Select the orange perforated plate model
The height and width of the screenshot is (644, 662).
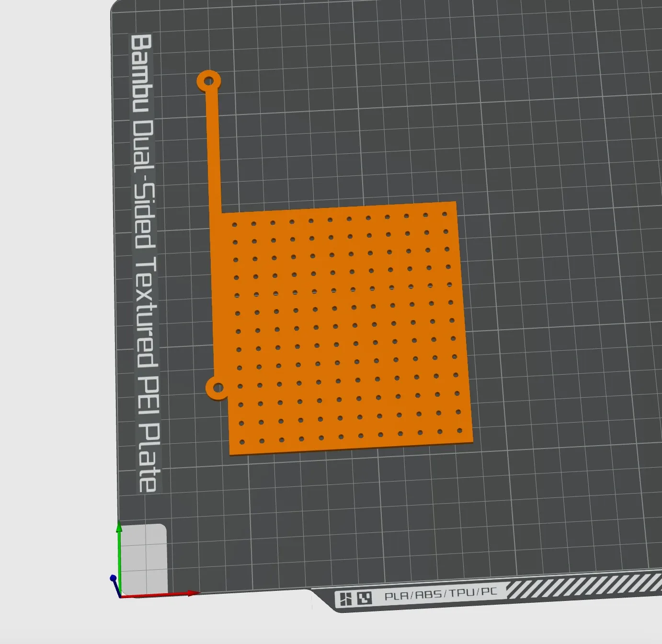click(342, 328)
